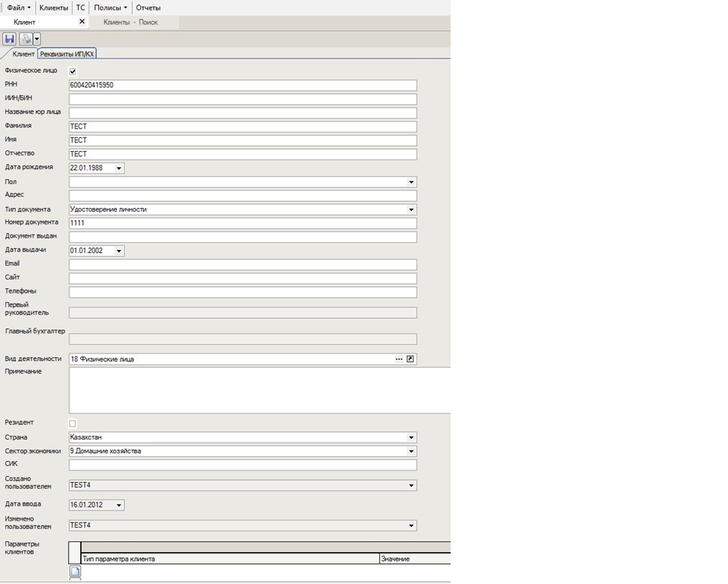Image resolution: width=728 pixels, height=584 pixels.
Task: Open the Тип документа dropdown
Action: (411, 210)
